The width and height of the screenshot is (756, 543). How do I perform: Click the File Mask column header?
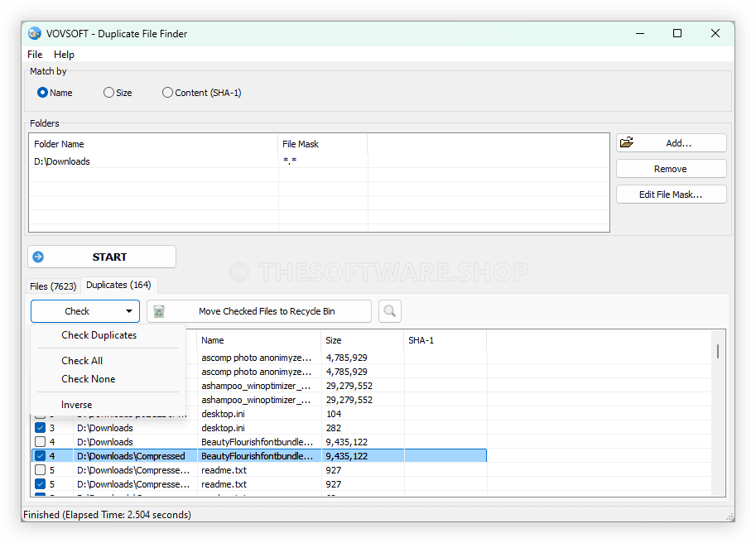(323, 144)
